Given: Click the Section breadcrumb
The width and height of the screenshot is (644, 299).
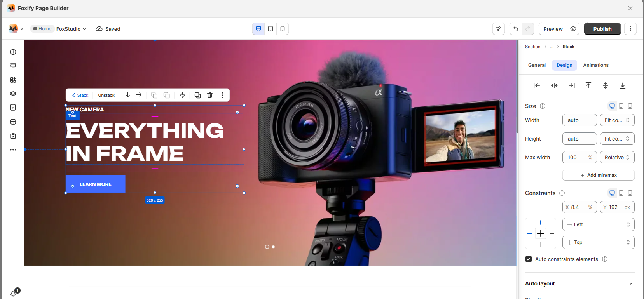Looking at the screenshot, I should 532,47.
